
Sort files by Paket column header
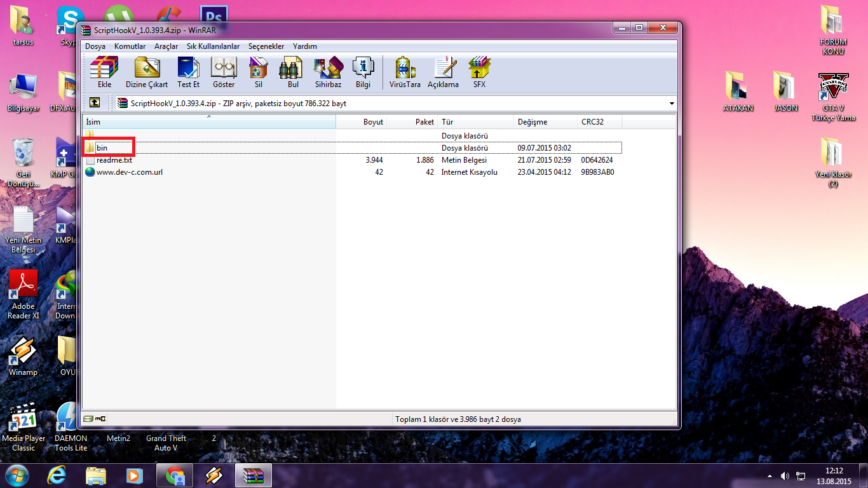click(x=412, y=122)
